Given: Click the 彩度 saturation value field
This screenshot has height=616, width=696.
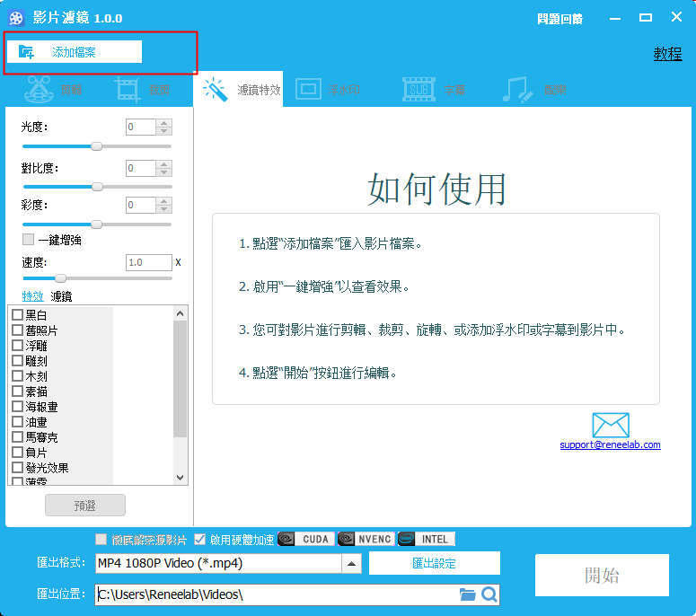Looking at the screenshot, I should 141,205.
